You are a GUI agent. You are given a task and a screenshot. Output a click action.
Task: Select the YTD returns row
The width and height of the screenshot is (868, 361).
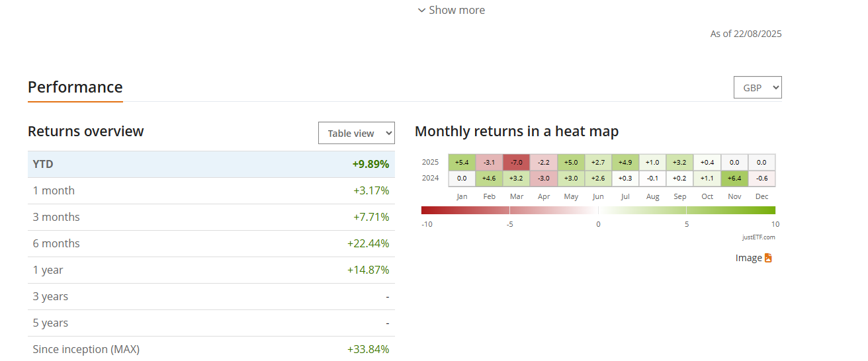211,164
